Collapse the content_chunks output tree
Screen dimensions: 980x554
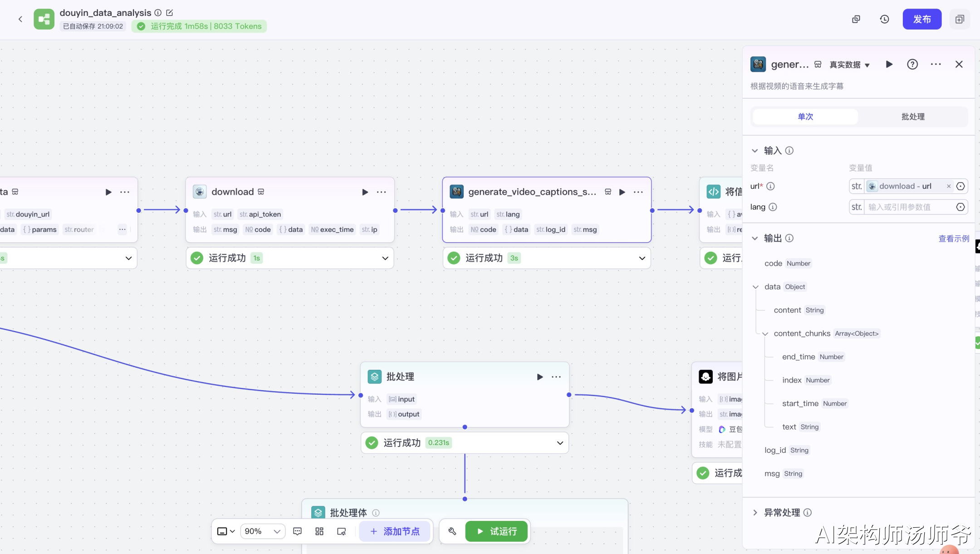(x=765, y=334)
